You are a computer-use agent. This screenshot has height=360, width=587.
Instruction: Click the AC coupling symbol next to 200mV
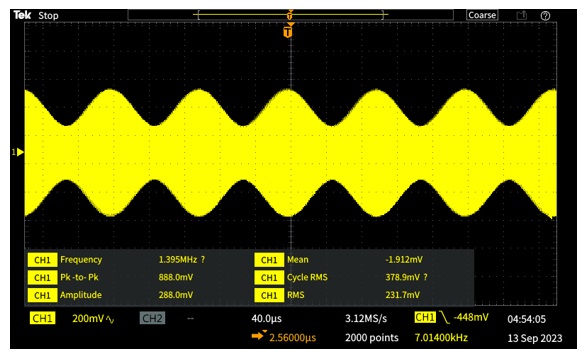110,319
